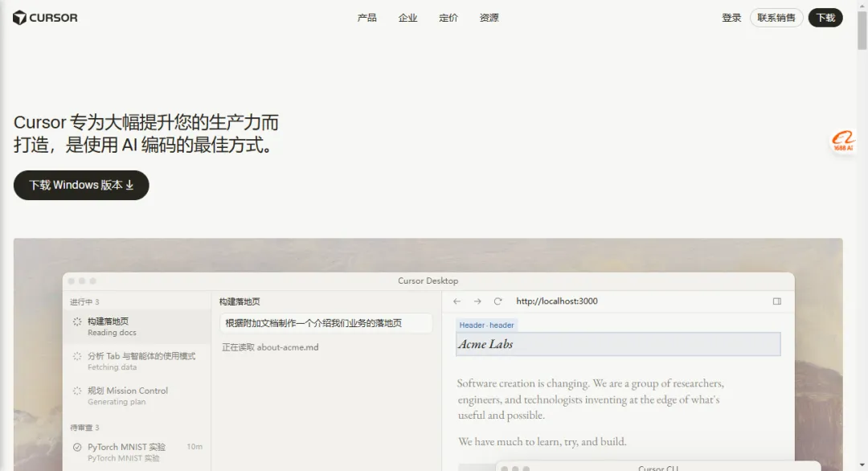Viewport: 868px width, 471px height.
Task: Open the 1688 AI floating icon
Action: 843,141
